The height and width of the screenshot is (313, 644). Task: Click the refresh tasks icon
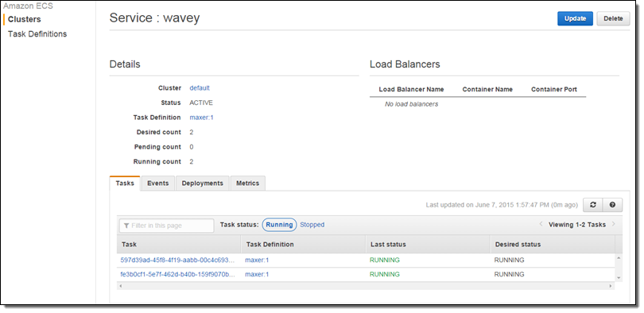click(592, 205)
